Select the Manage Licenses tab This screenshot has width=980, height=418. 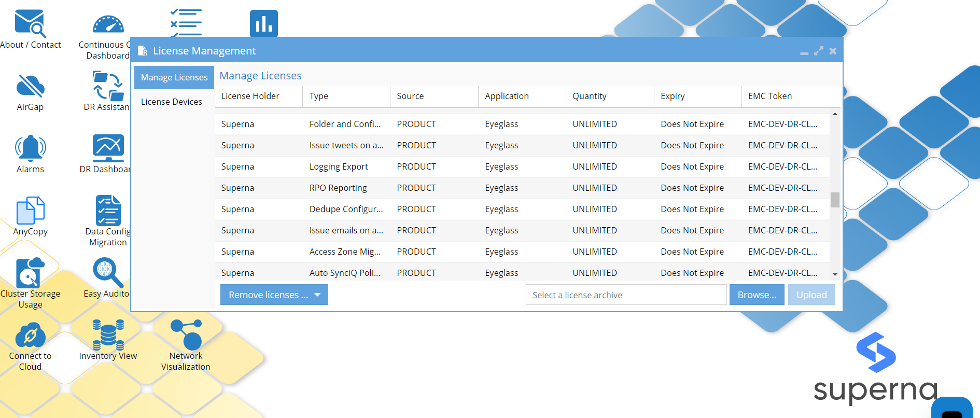coord(174,77)
